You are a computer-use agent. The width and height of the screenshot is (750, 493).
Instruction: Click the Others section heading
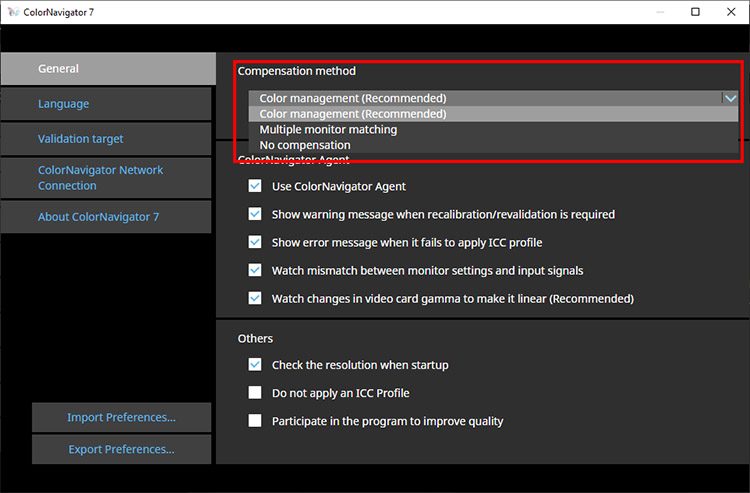[255, 339]
